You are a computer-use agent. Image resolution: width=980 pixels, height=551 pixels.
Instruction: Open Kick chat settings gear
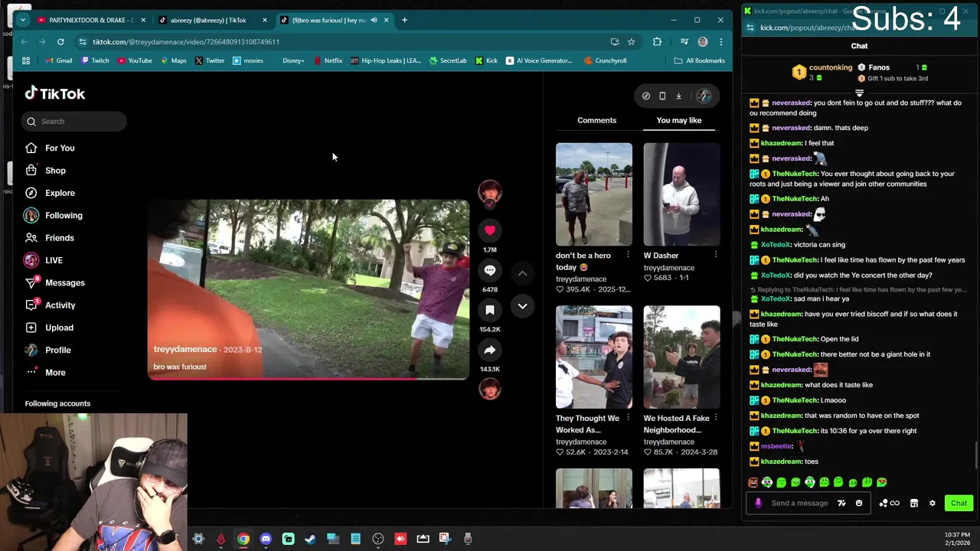click(932, 503)
